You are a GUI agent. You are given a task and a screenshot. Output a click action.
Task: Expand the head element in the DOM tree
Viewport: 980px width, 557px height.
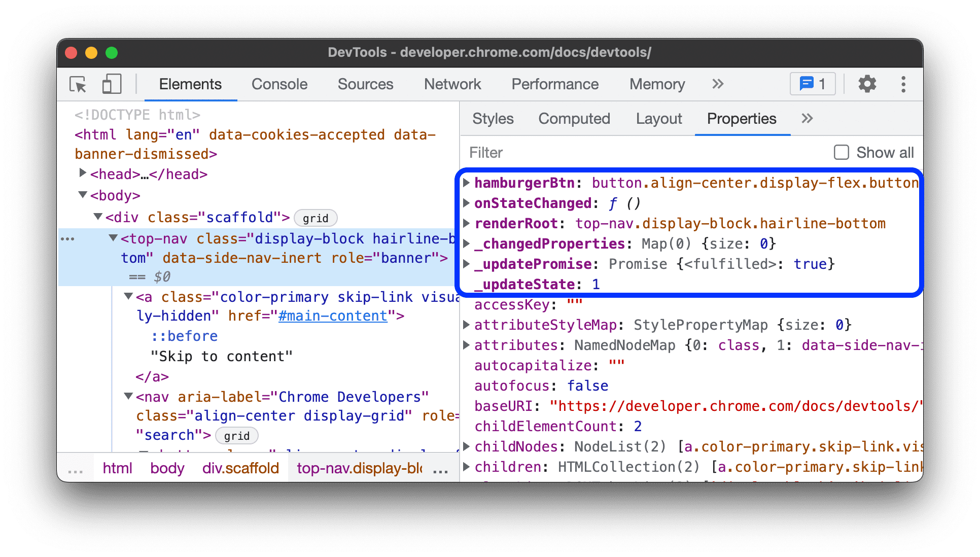pos(83,173)
